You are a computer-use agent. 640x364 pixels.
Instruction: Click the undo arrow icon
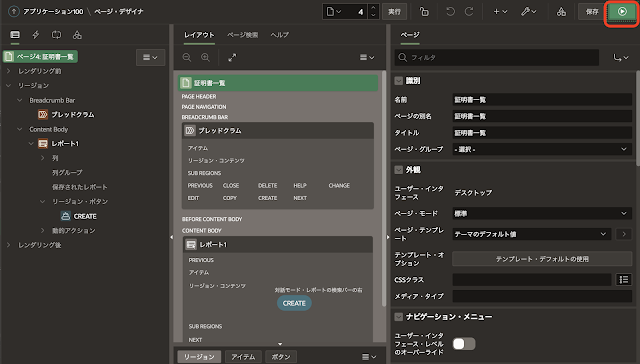click(x=450, y=12)
